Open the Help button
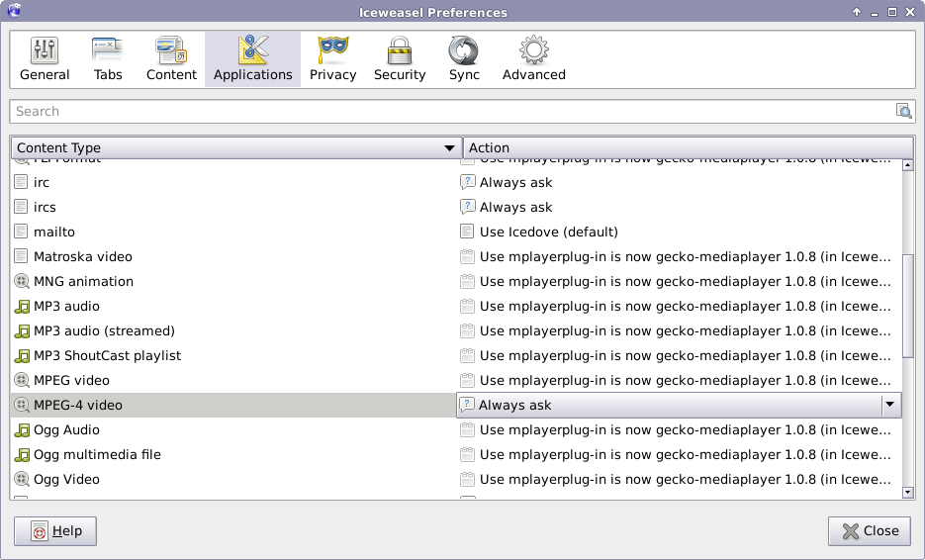925x560 pixels. (x=55, y=531)
